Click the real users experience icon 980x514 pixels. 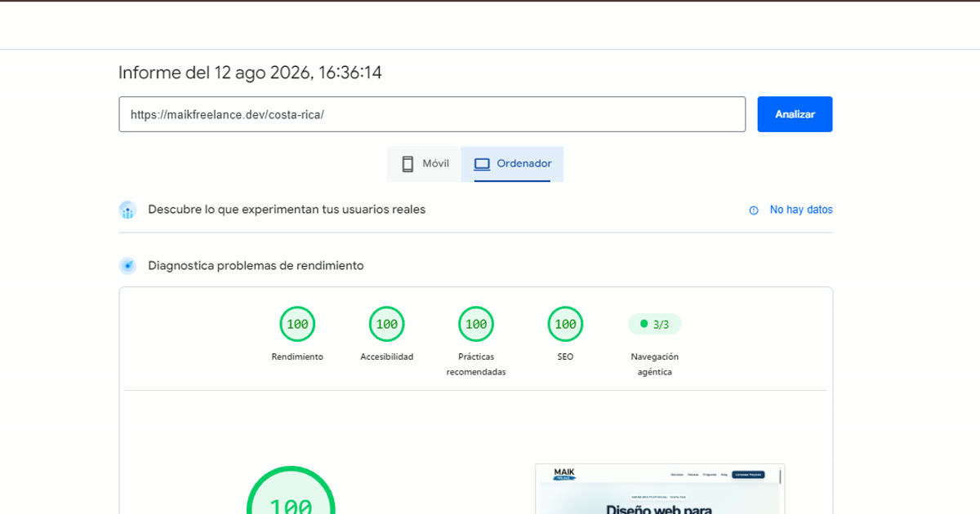[x=127, y=210]
